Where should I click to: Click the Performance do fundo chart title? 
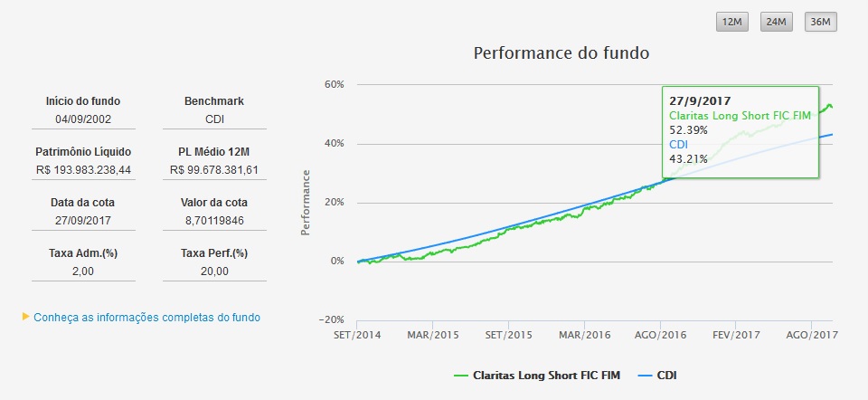[561, 52]
